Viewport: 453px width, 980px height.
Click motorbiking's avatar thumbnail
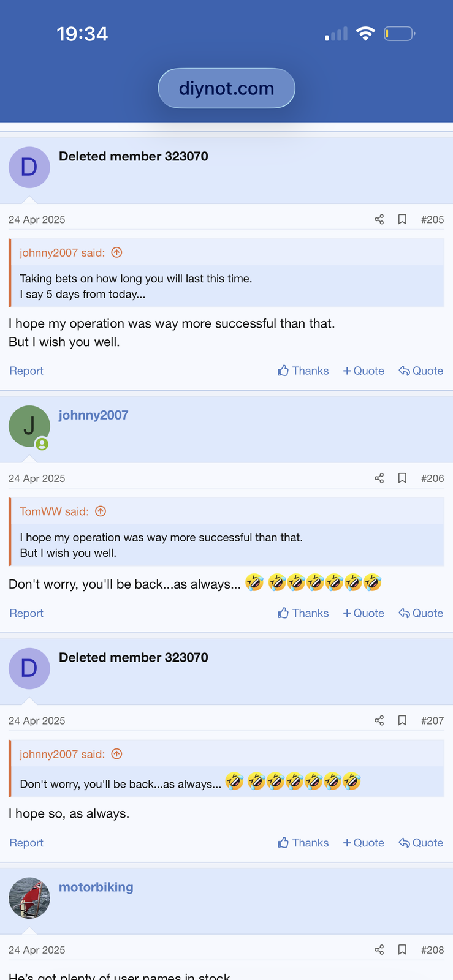29,897
